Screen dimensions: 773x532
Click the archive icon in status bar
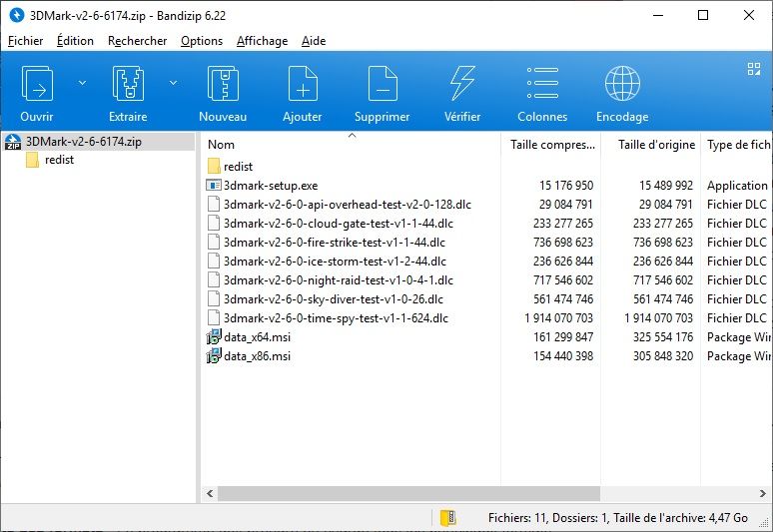(448, 518)
